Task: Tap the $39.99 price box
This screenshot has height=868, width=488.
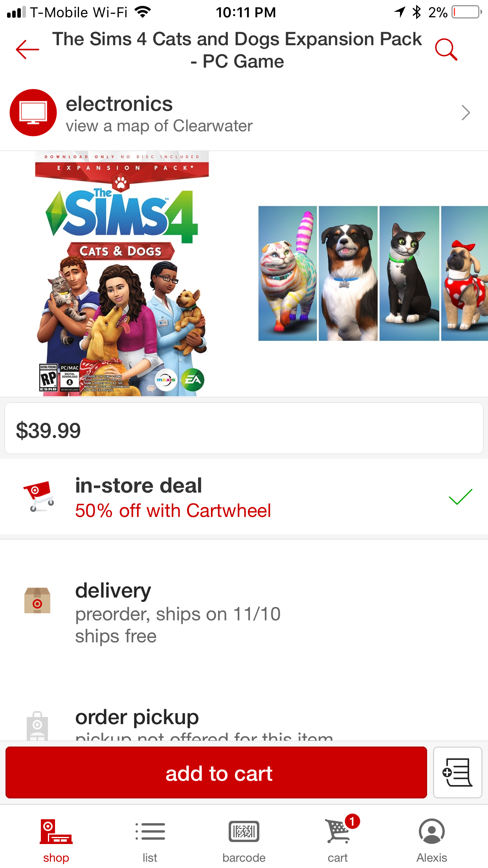Action: point(244,428)
